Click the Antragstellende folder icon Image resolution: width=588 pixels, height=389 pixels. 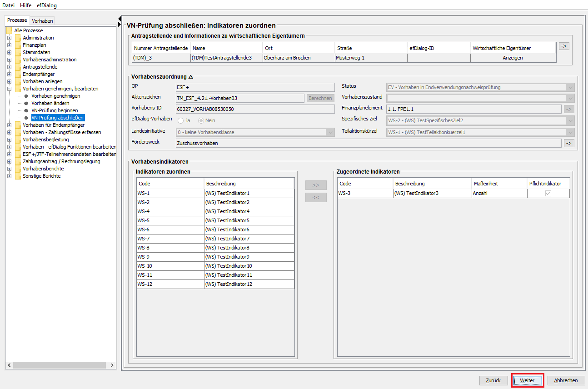pos(18,67)
